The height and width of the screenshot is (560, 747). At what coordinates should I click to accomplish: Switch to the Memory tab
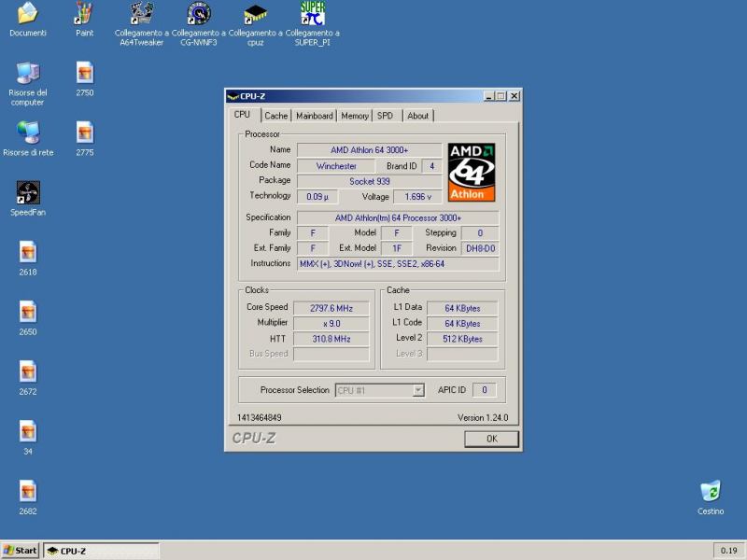tap(355, 116)
